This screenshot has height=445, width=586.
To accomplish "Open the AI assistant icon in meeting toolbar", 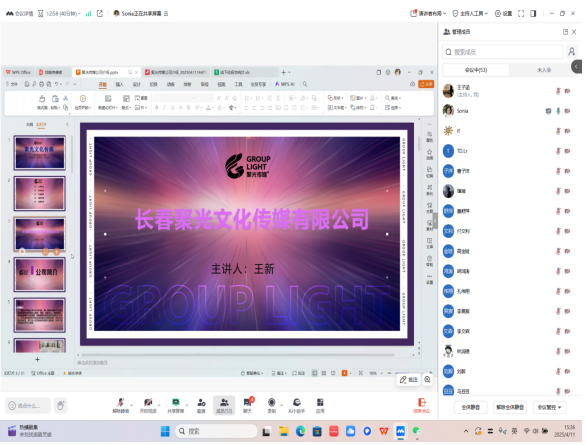I will tap(297, 405).
